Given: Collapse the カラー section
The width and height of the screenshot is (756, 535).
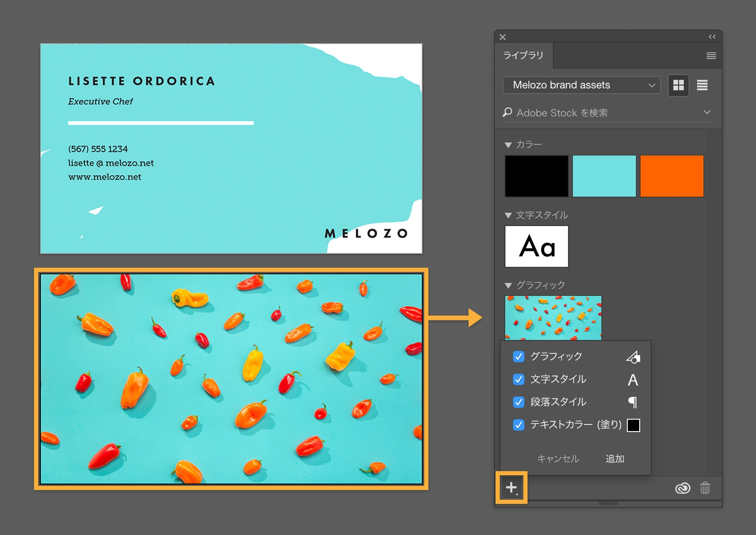Looking at the screenshot, I should click(x=508, y=145).
